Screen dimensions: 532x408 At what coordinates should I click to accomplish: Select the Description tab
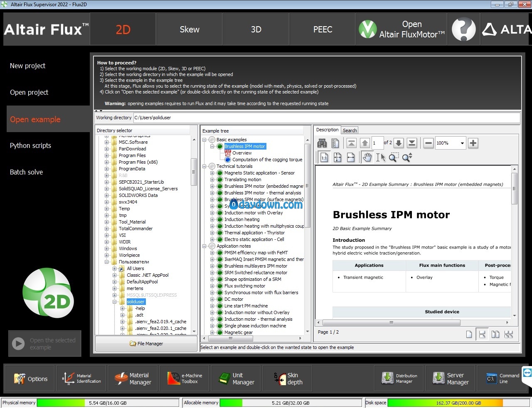pyautogui.click(x=327, y=130)
